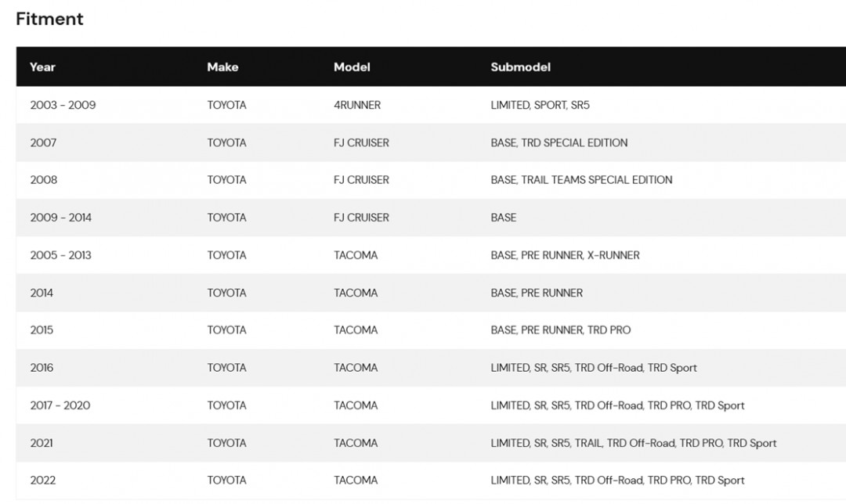This screenshot has width=846, height=504.
Task: Select the 2003 - 2009 4RUNNER row
Action: (431, 105)
